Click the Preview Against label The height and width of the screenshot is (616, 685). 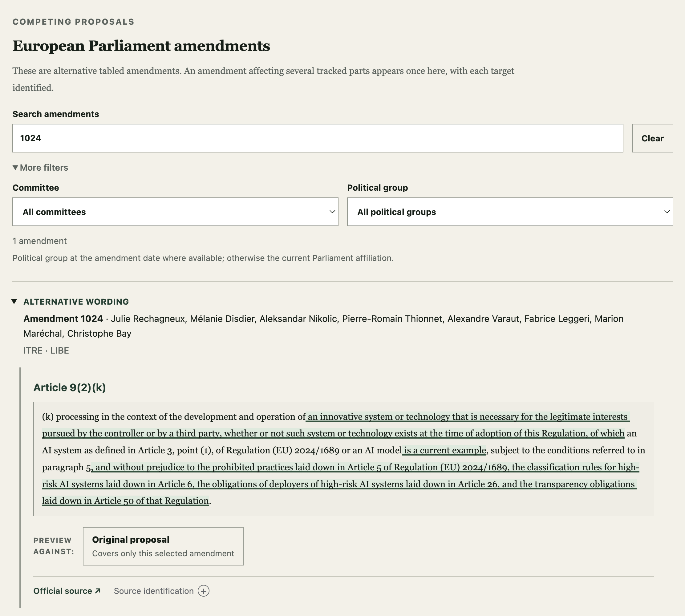[x=54, y=546]
